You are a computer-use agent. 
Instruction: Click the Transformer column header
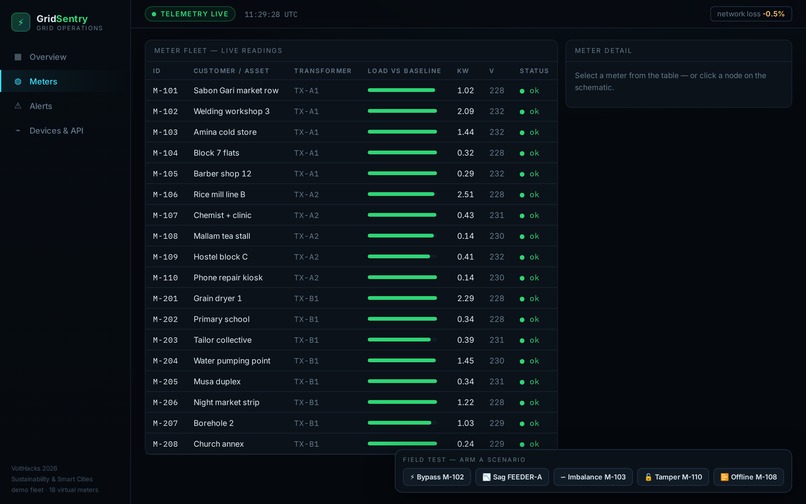click(323, 71)
